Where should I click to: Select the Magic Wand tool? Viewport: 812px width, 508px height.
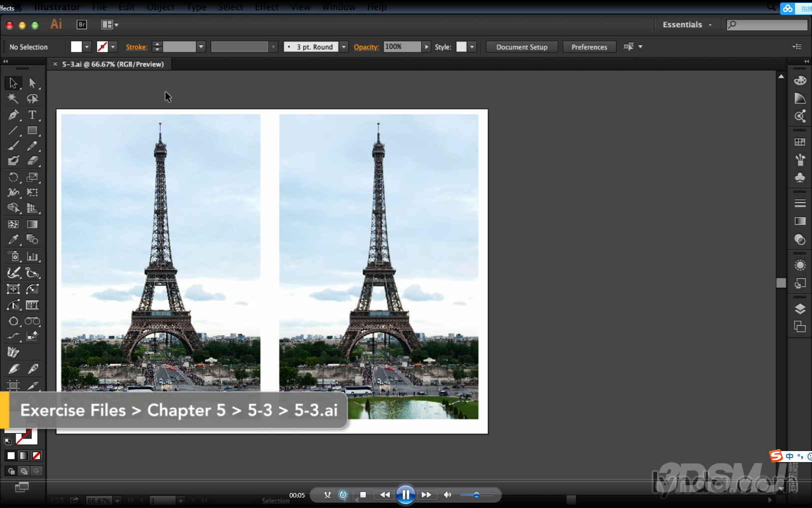tap(13, 98)
